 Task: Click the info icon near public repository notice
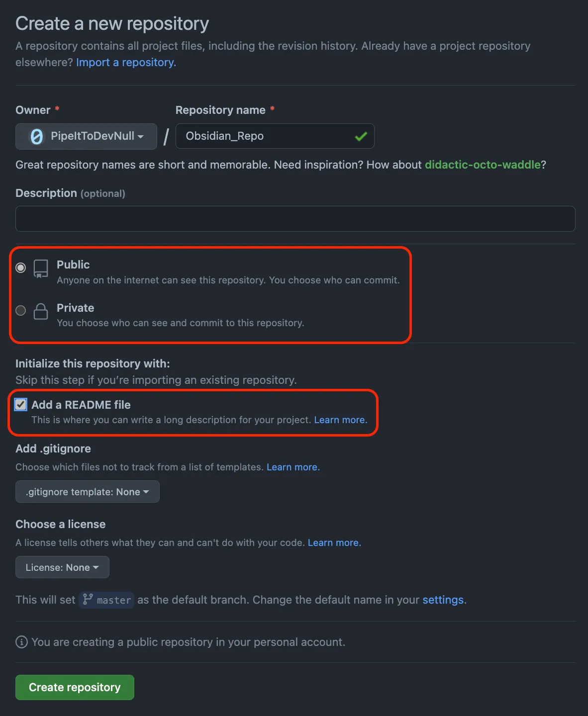pyautogui.click(x=21, y=642)
